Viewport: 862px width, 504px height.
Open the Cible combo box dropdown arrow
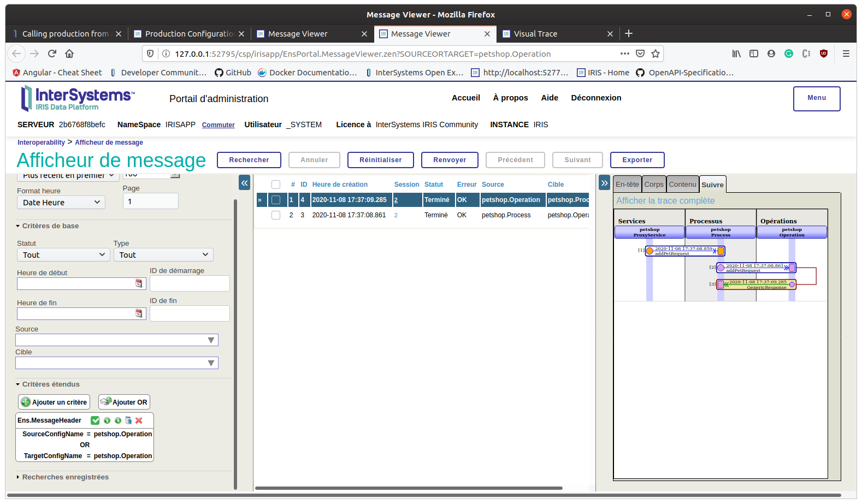click(211, 363)
